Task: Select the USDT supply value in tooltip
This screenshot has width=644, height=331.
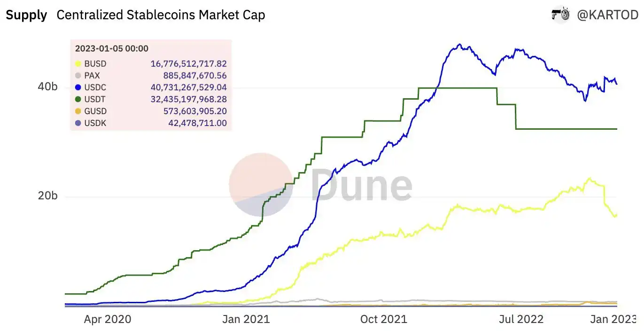Action: (x=189, y=99)
